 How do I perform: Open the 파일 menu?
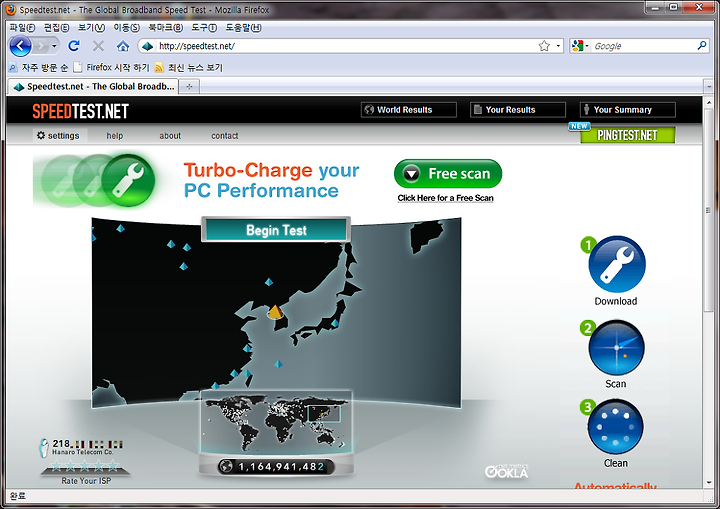(22, 28)
